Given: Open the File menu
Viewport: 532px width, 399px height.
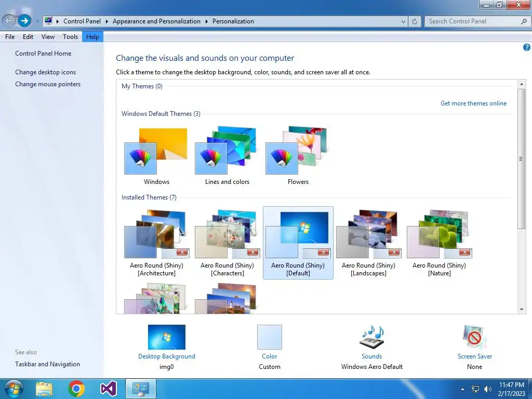Looking at the screenshot, I should (x=10, y=37).
